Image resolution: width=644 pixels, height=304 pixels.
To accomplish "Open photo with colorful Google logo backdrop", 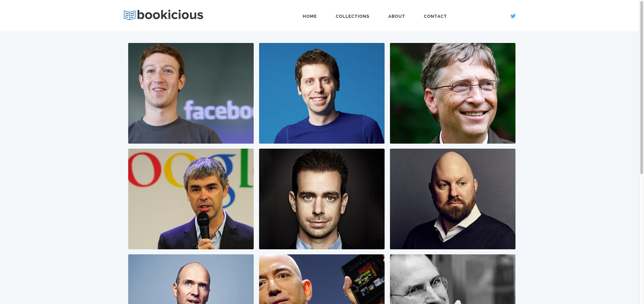I will [191, 199].
